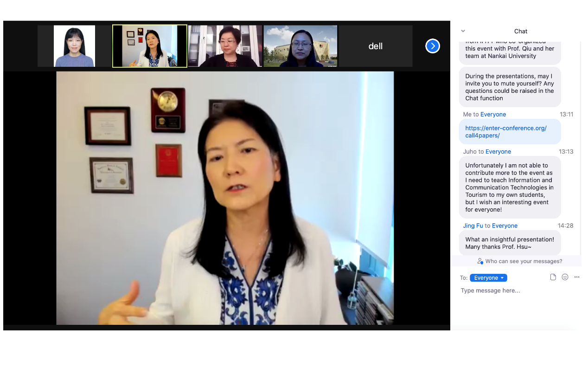Click the main active speaker video
The height and width of the screenshot is (368, 588).
(225, 198)
